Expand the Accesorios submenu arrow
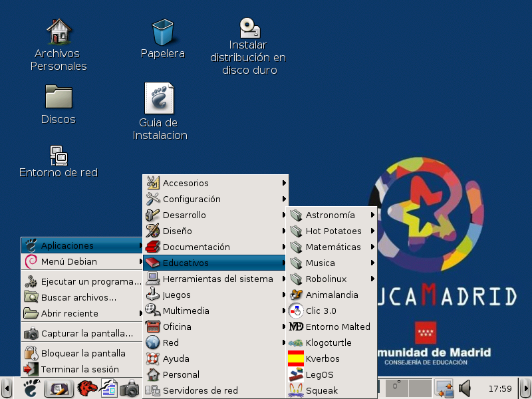 pos(285,183)
